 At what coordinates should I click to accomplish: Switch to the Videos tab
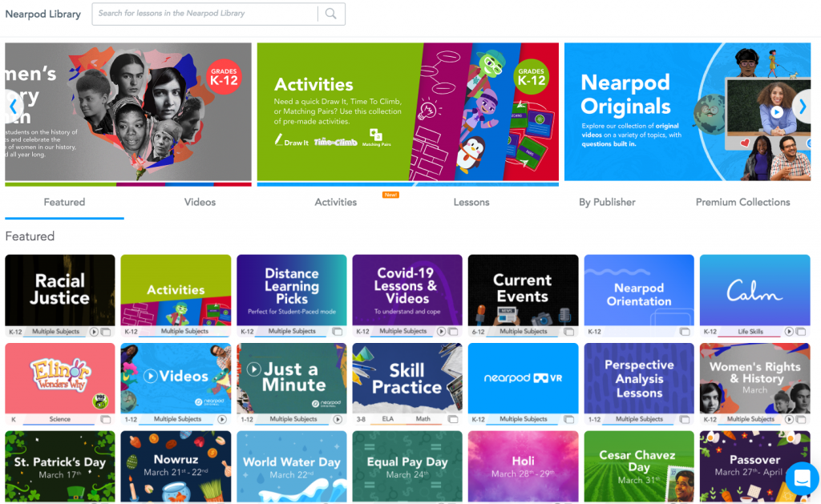click(x=200, y=202)
